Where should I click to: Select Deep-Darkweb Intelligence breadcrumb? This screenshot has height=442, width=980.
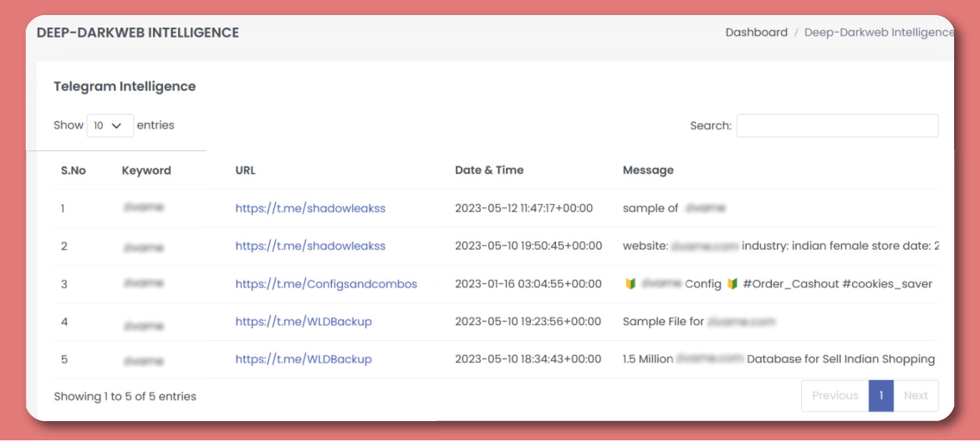coord(879,33)
